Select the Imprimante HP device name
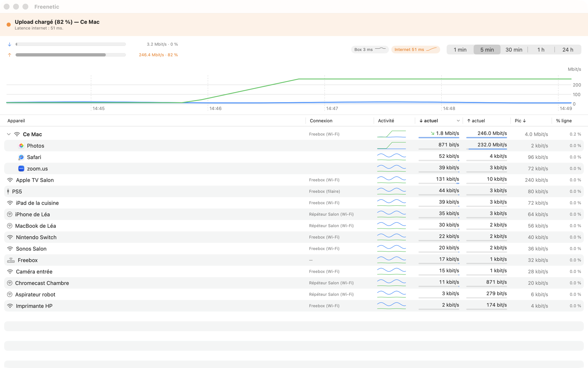Viewport: 588px width, 368px height. (x=34, y=306)
